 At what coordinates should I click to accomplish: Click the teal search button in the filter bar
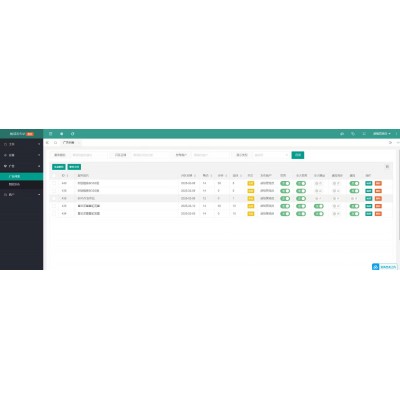pos(298,155)
